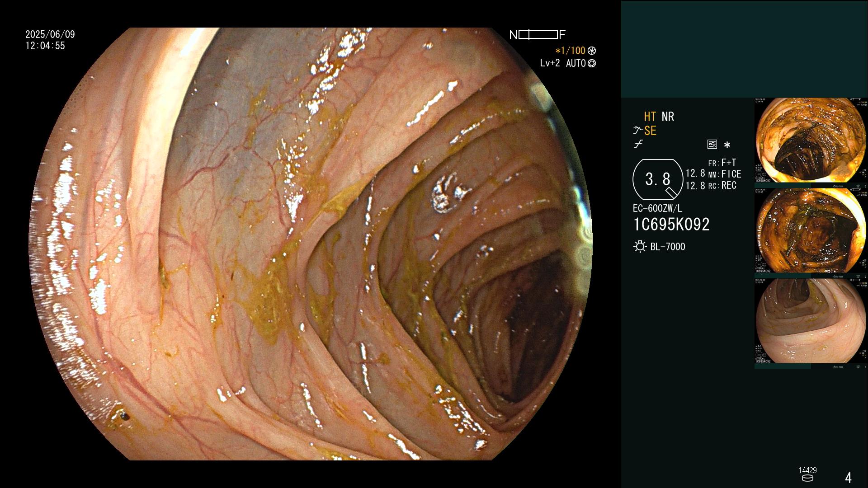This screenshot has width=868, height=488.
Task: Click the tone curve icon below SE
Action: pos(638,144)
